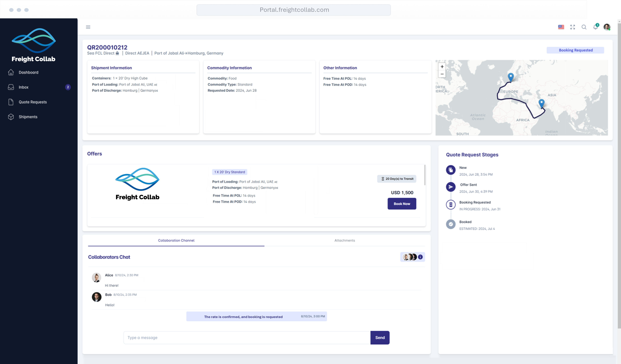Open Quote Requests page
The width and height of the screenshot is (621, 364).
pos(33,102)
